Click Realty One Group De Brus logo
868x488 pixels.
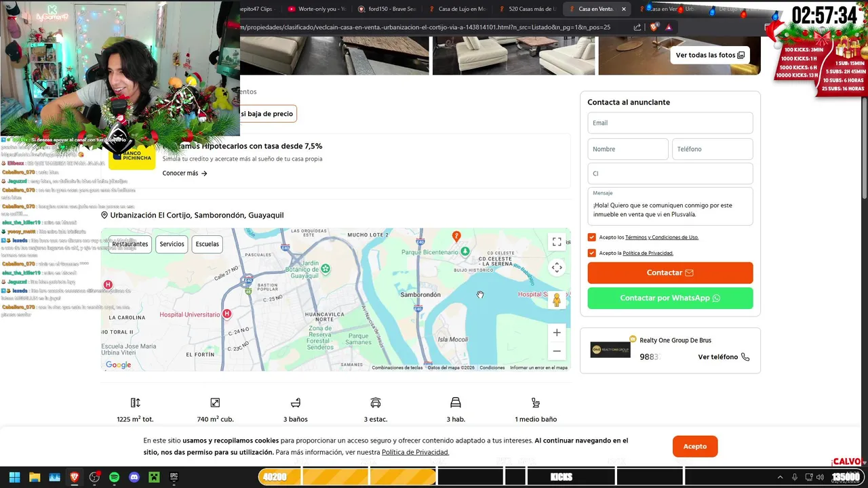pos(610,349)
